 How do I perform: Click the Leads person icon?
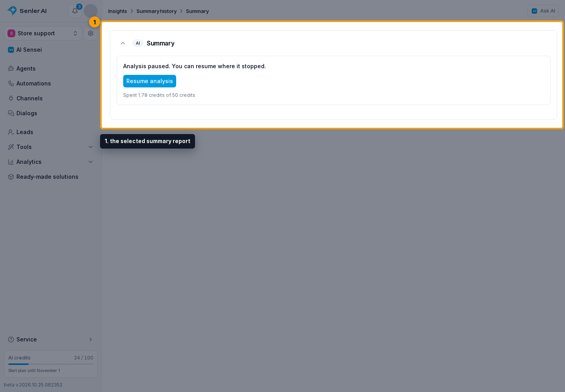(11, 132)
